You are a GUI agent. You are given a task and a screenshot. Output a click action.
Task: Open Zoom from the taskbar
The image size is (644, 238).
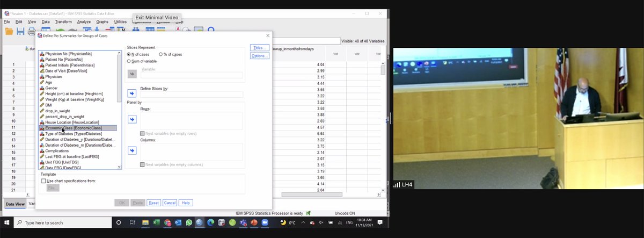(x=264, y=222)
